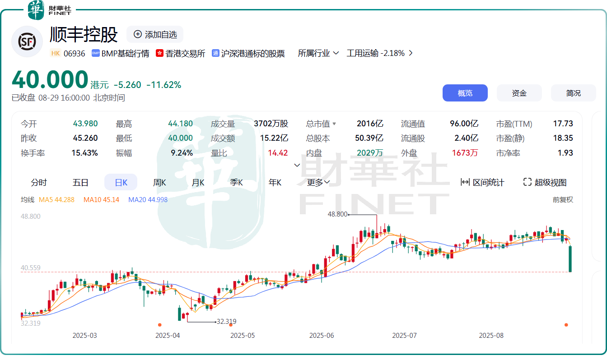Click the change percent -11.62%
Viewport: 607px width, 364px height.
(x=164, y=85)
